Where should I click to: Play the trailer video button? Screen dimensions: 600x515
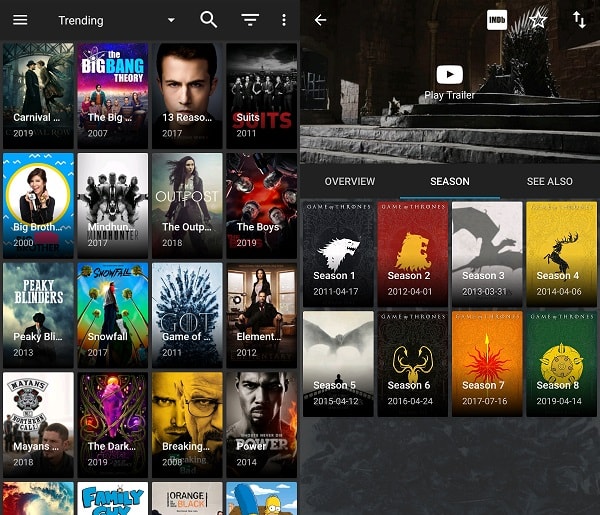(449, 75)
